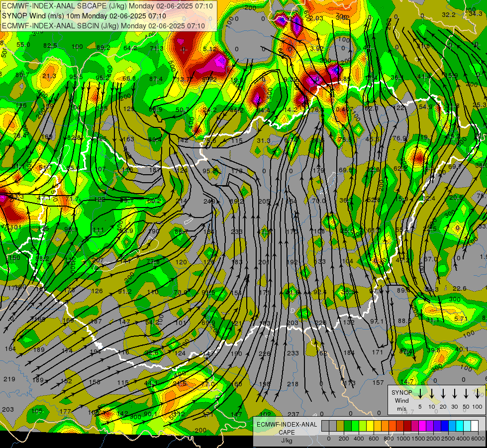Click the map value 207
This screenshot has height=448, width=487.
[x=98, y=260]
